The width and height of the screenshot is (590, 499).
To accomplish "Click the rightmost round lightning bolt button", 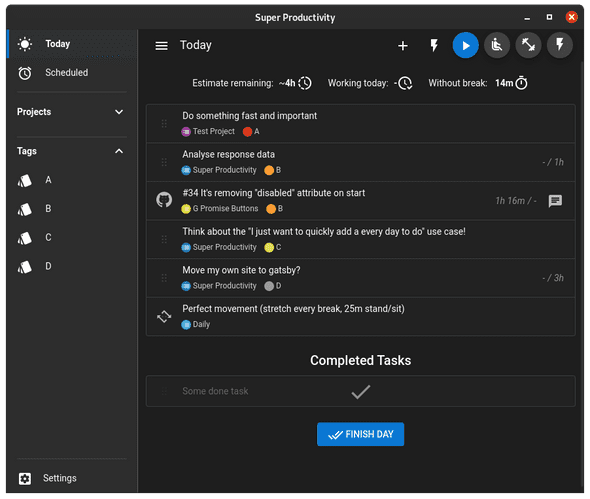I will 560,45.
